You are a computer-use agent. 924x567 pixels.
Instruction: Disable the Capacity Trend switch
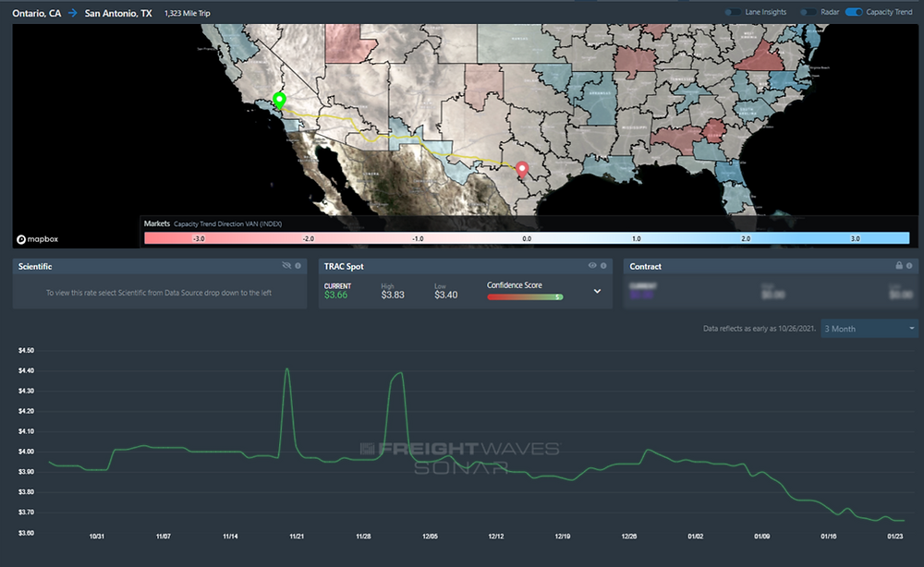pos(854,12)
